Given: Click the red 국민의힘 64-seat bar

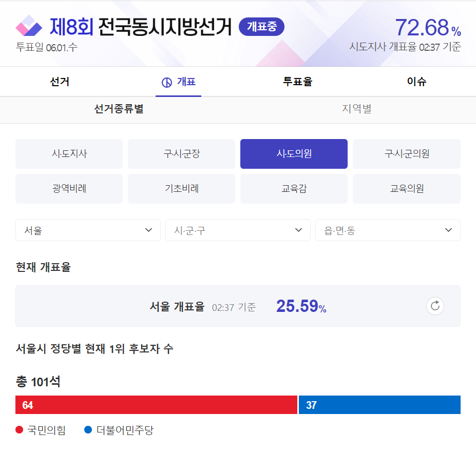Looking at the screenshot, I should point(157,405).
